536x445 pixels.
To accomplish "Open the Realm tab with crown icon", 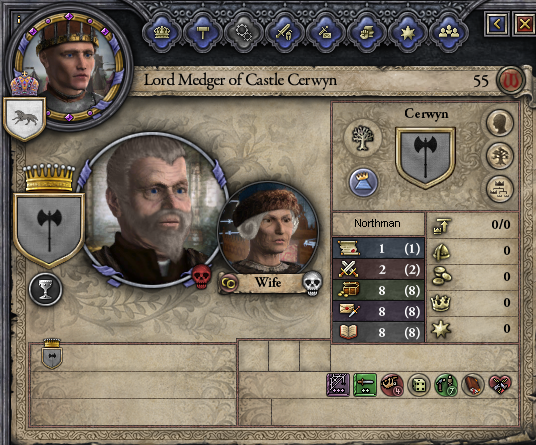I will [162, 33].
